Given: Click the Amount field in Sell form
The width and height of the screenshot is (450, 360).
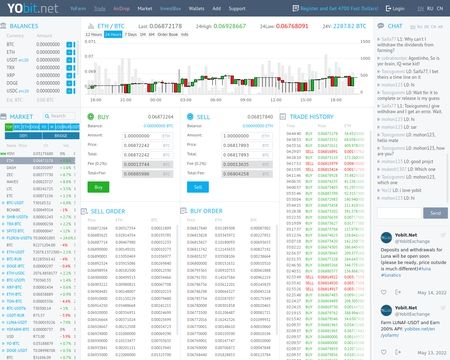Looking at the screenshot, I should coord(247,136).
